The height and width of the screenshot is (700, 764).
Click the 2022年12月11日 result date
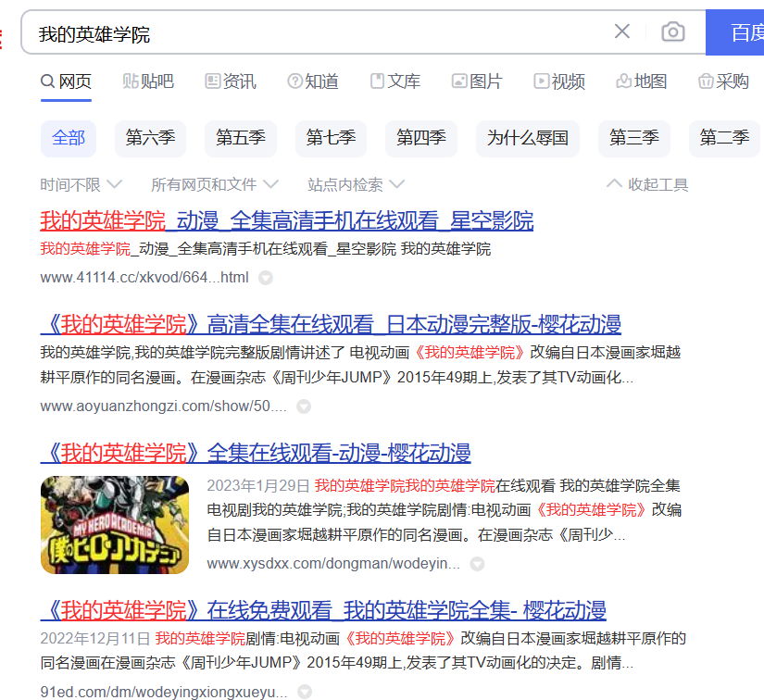(x=95, y=639)
